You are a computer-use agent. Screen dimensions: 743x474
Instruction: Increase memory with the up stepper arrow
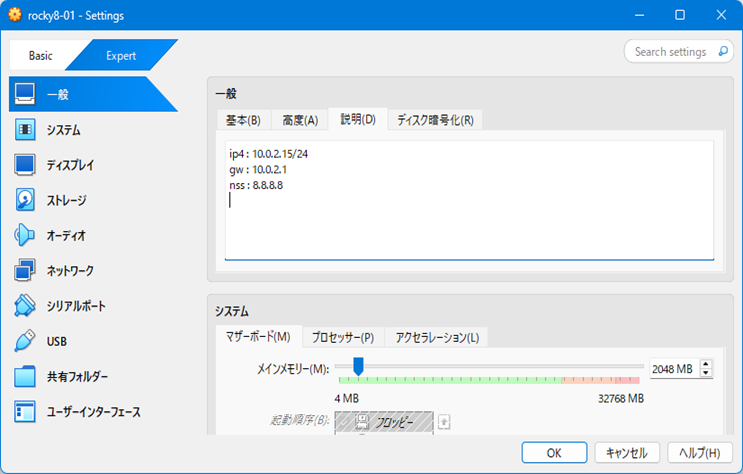pos(706,364)
